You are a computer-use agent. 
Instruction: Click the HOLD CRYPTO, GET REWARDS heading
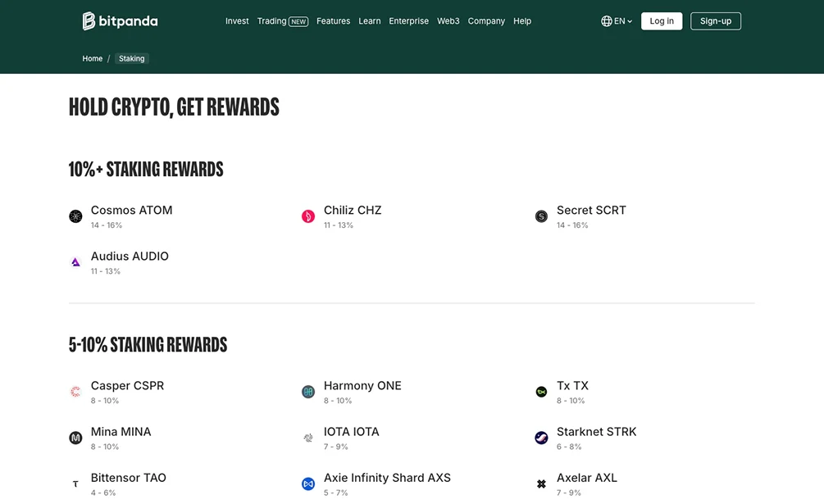(174, 107)
